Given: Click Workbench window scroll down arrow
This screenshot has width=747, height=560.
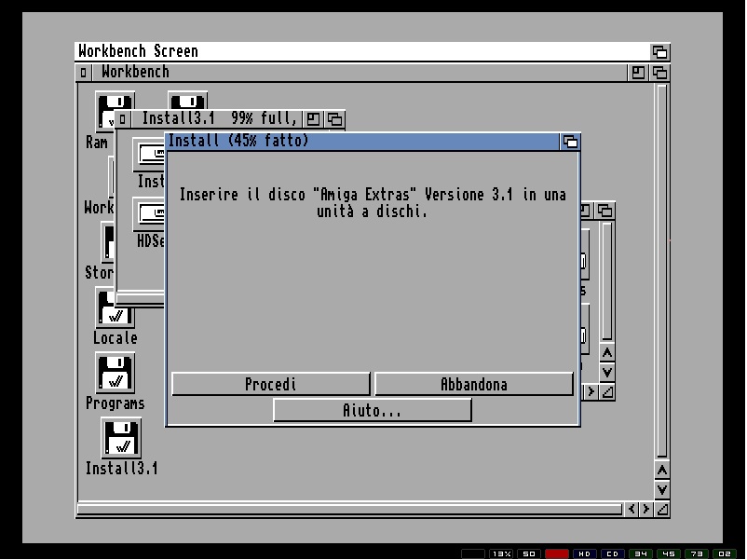Looking at the screenshot, I should click(x=661, y=489).
